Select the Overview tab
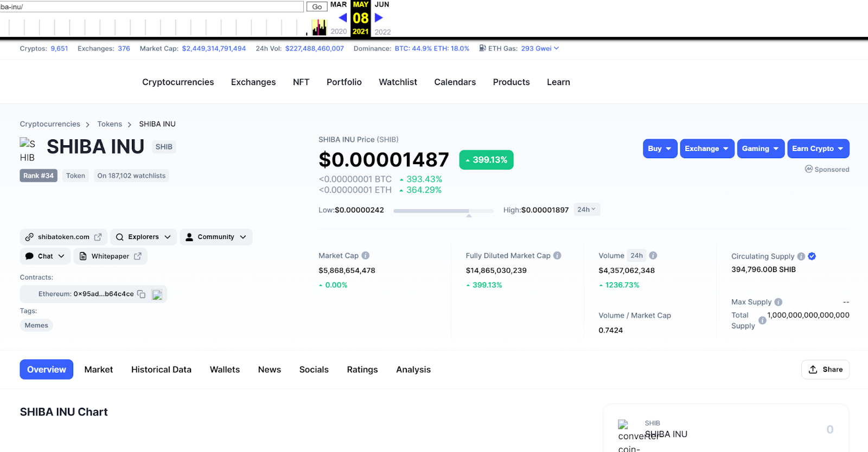The height and width of the screenshot is (452, 868). (47, 370)
